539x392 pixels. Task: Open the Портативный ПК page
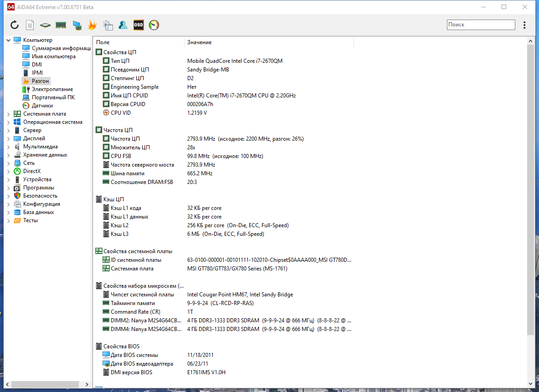pos(53,97)
